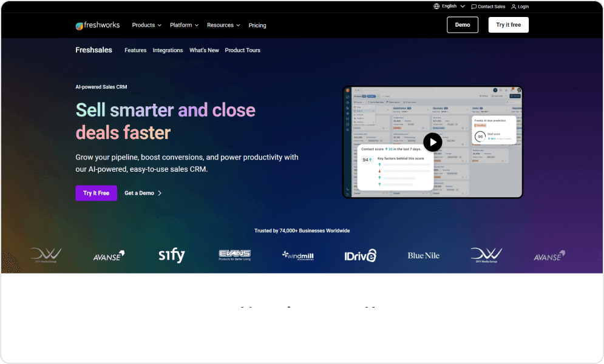Open the Resources dropdown

223,25
